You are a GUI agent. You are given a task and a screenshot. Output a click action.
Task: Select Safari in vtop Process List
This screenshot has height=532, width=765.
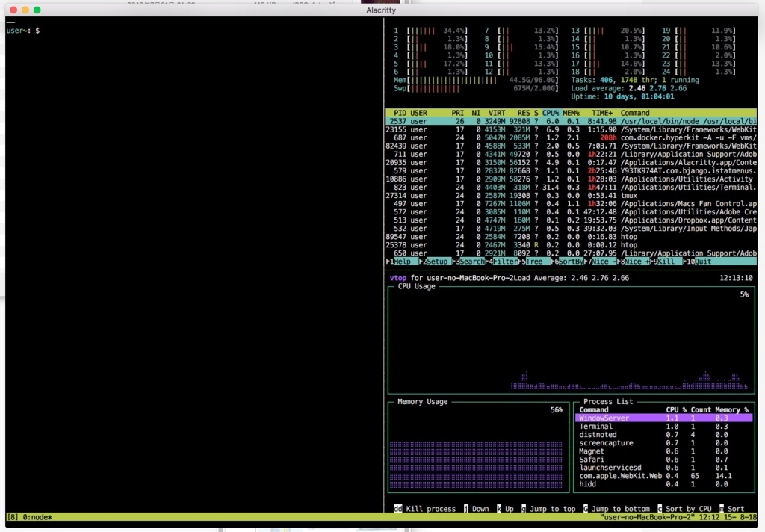(663, 460)
